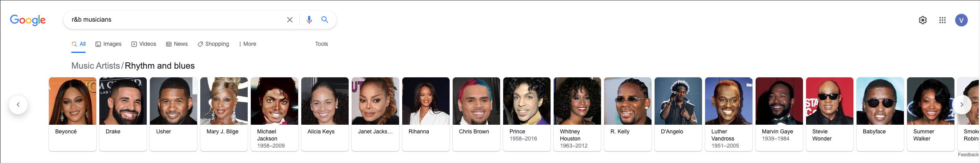980x163 pixels.
Task: Clear the search box text
Action: (290, 20)
